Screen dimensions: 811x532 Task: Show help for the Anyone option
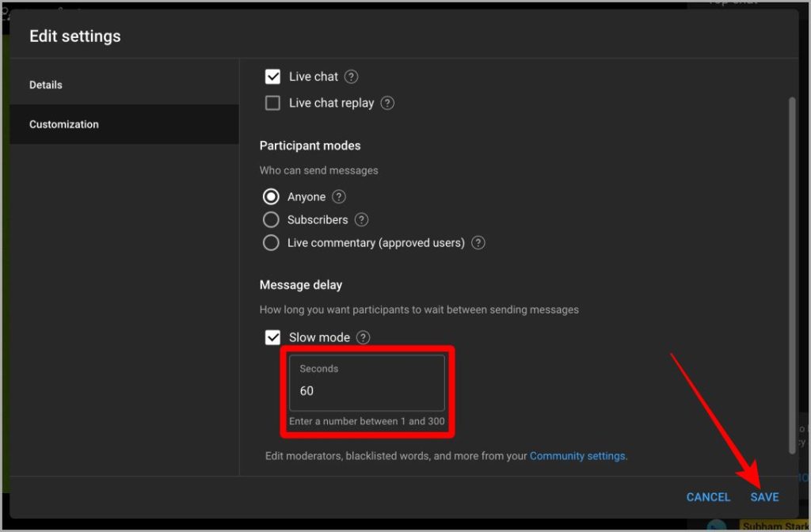tap(339, 196)
